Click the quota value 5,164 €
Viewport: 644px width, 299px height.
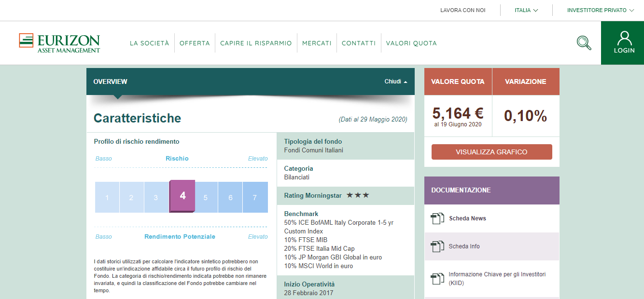click(458, 113)
